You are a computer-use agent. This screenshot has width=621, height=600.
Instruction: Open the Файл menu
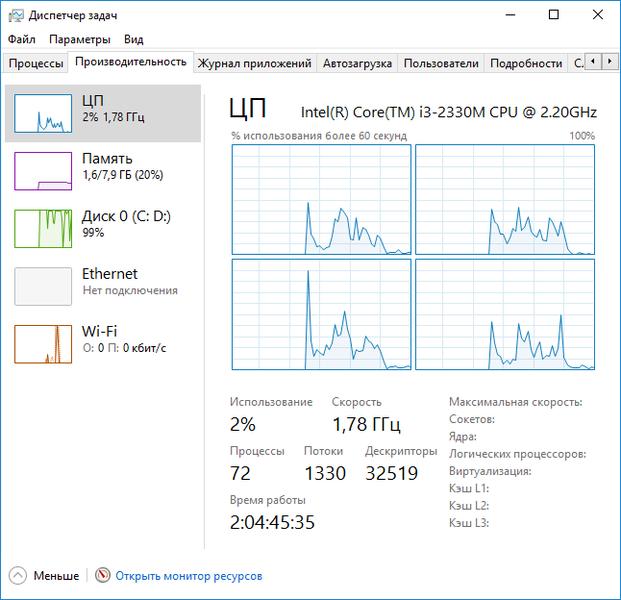(x=22, y=39)
